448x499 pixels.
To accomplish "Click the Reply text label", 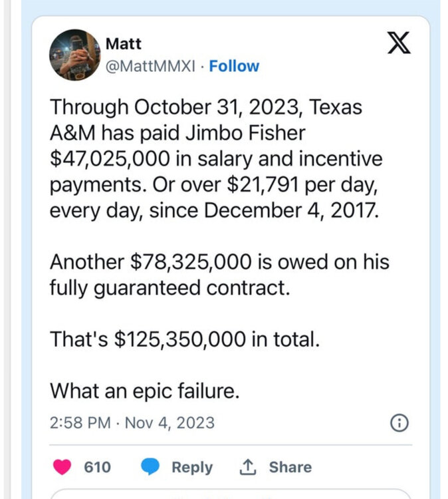I will click(x=192, y=467).
